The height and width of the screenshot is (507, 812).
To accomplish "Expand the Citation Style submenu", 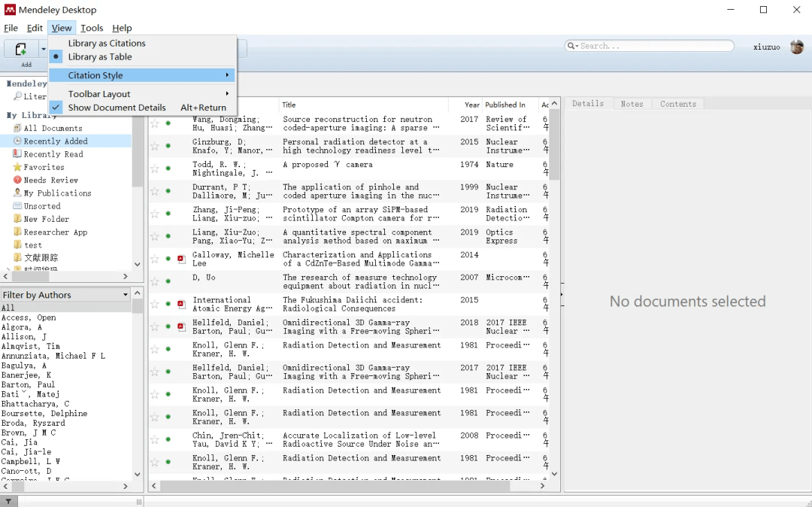I will pos(142,75).
